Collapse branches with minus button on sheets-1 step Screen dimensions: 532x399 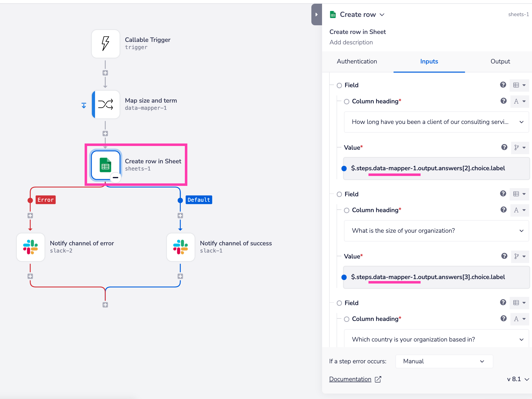pyautogui.click(x=115, y=177)
